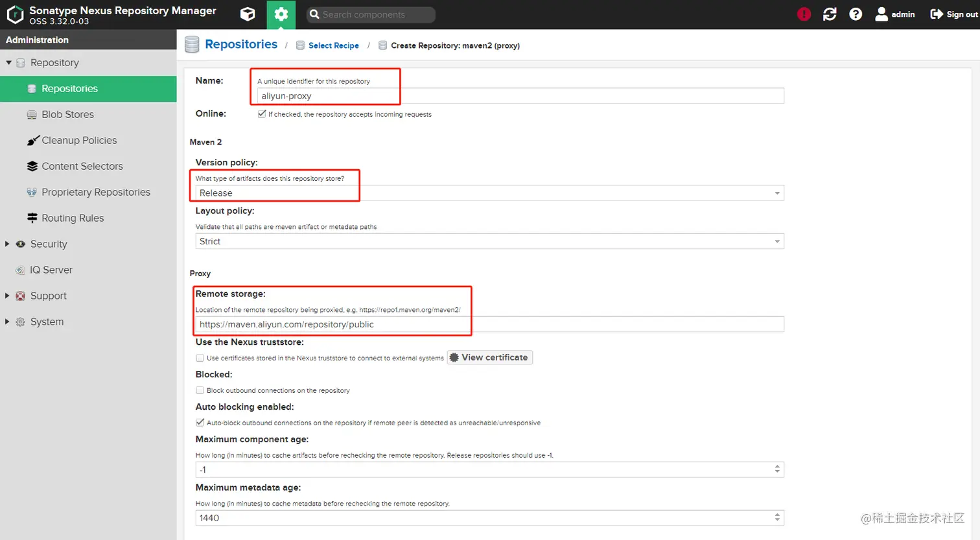
Task: Click the Proprietary Repositories icon
Action: [x=32, y=193]
